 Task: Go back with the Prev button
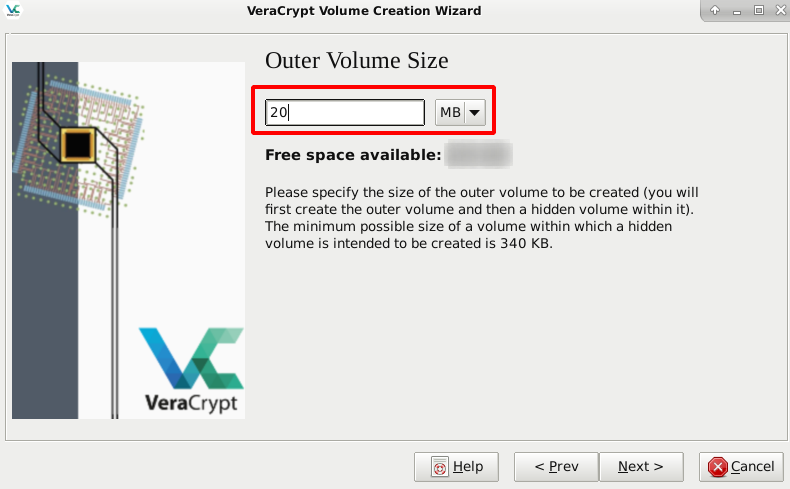click(556, 467)
